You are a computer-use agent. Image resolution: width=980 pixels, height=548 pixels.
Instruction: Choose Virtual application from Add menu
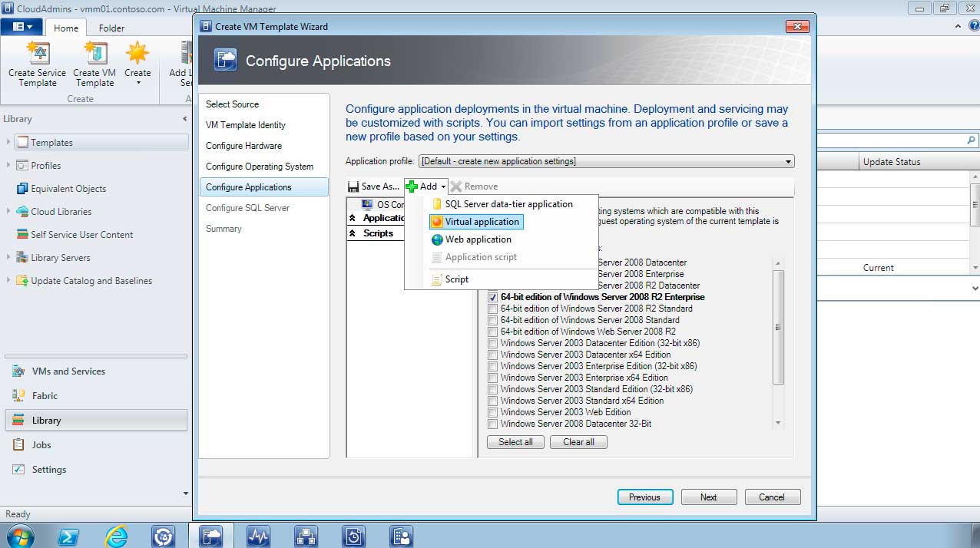[x=475, y=222]
